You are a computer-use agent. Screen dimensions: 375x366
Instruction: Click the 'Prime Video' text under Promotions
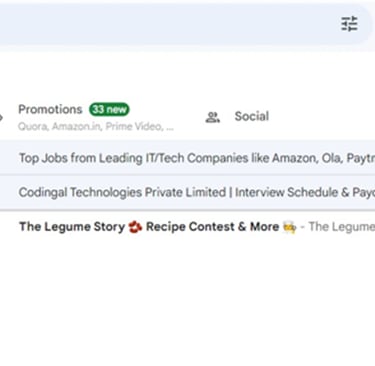click(x=134, y=127)
